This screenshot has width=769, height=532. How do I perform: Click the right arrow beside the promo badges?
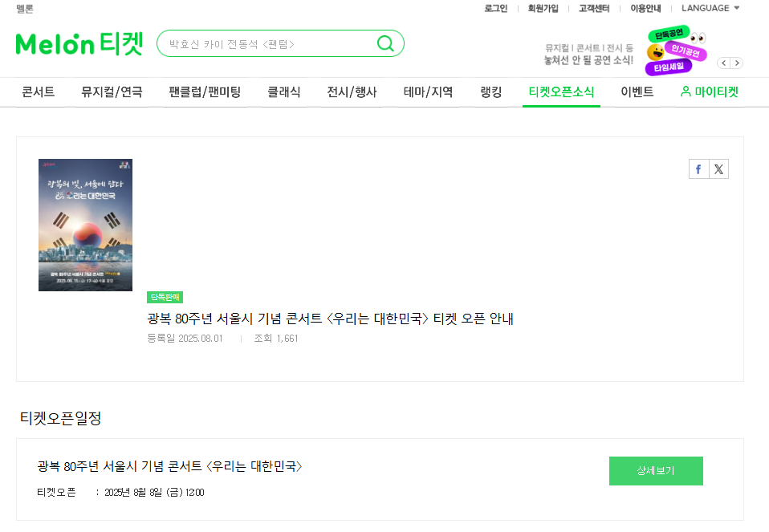click(x=736, y=62)
